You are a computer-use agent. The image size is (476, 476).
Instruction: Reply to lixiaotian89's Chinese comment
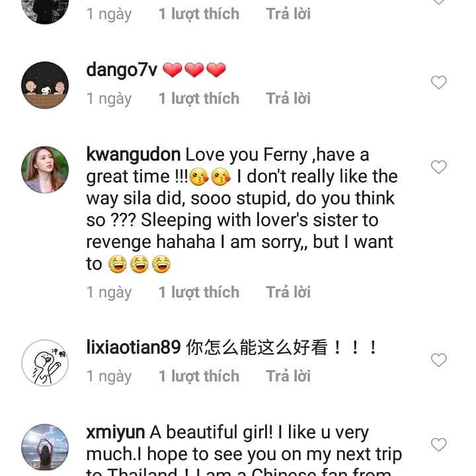288,376
